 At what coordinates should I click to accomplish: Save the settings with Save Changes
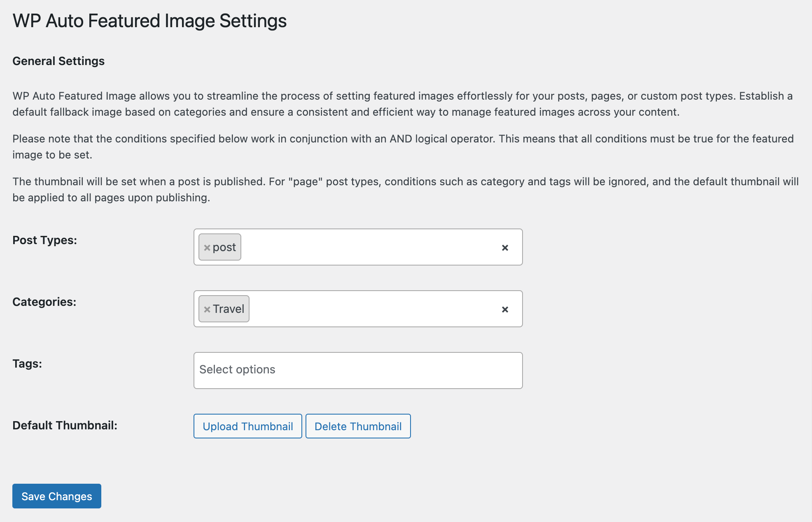(x=57, y=496)
